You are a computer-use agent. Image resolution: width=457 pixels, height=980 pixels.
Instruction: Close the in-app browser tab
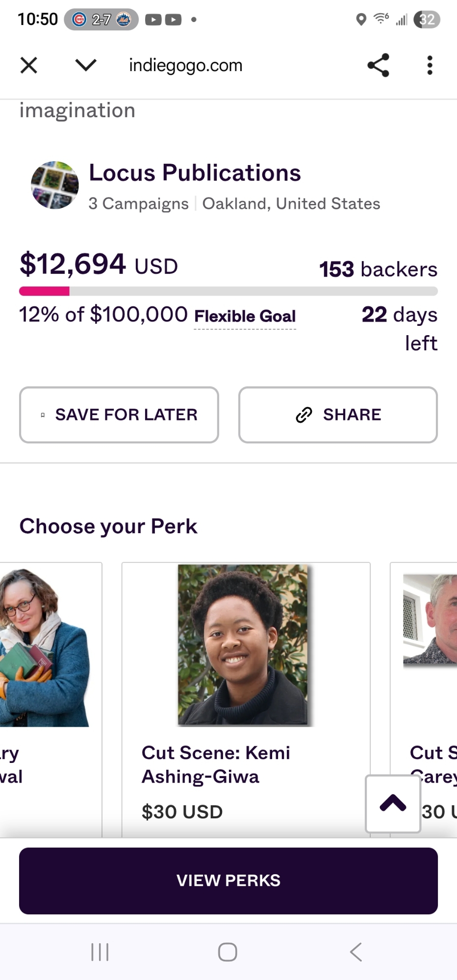pos(29,65)
